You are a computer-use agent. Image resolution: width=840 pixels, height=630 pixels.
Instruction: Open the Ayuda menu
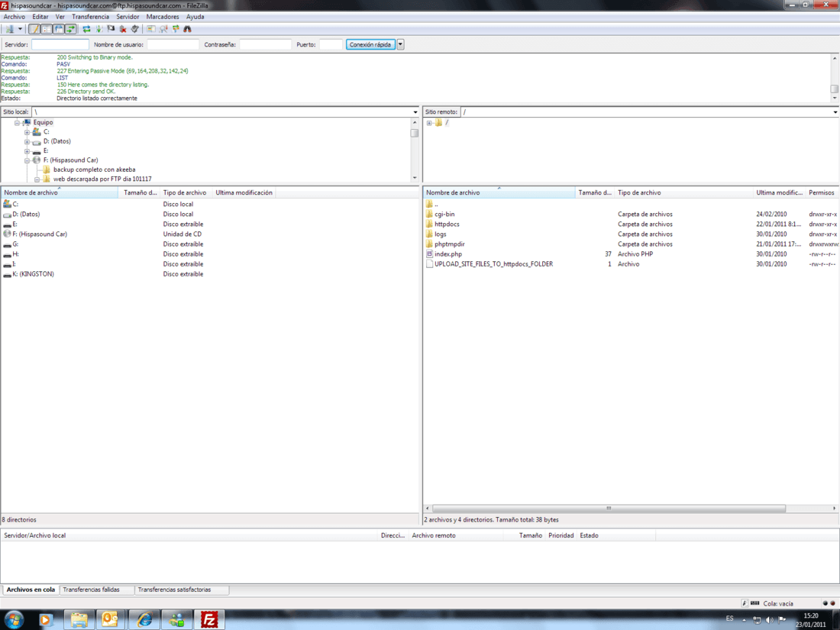(195, 17)
